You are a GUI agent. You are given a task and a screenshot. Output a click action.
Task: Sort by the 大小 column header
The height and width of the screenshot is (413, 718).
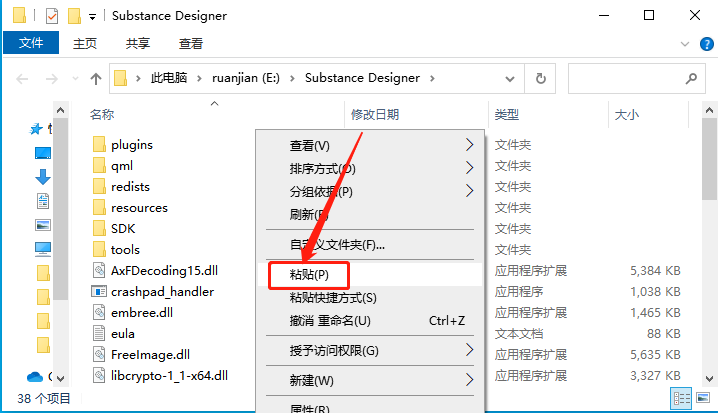pos(648,114)
